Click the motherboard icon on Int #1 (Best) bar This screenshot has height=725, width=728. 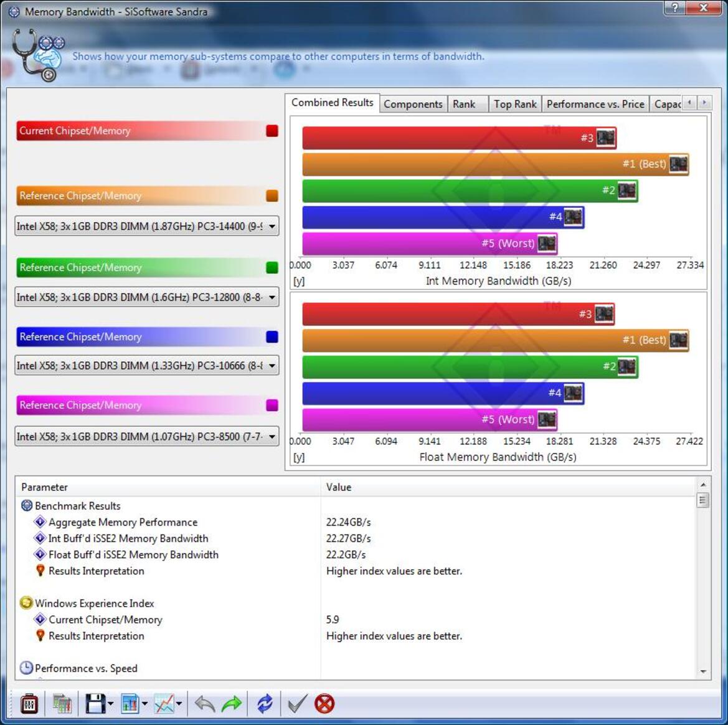(678, 164)
